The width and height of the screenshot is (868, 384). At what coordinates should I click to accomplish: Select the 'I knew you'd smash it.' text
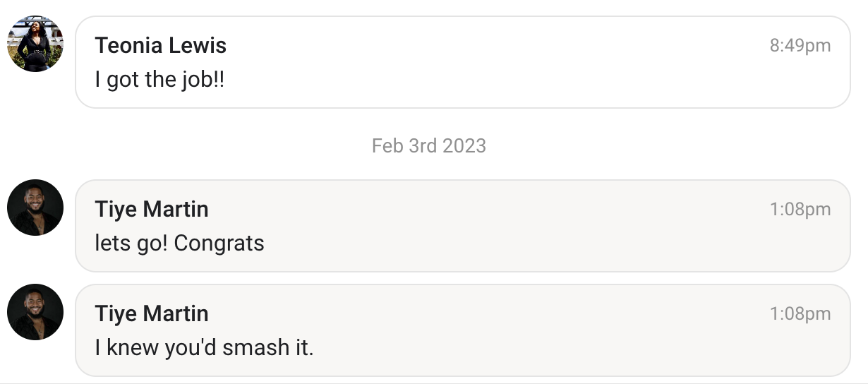coord(204,348)
